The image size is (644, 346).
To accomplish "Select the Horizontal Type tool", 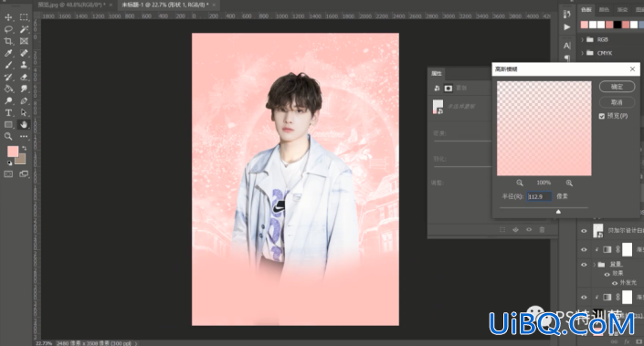I will pyautogui.click(x=8, y=112).
